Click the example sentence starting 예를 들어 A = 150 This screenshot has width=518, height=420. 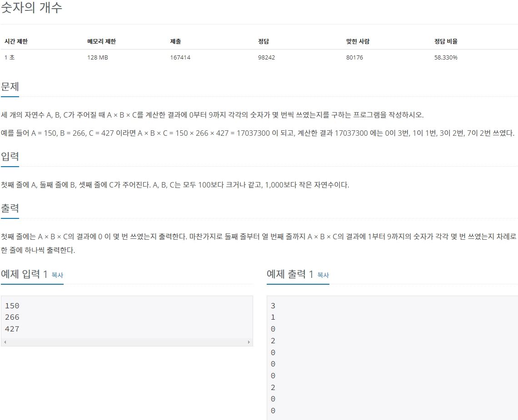(x=258, y=133)
